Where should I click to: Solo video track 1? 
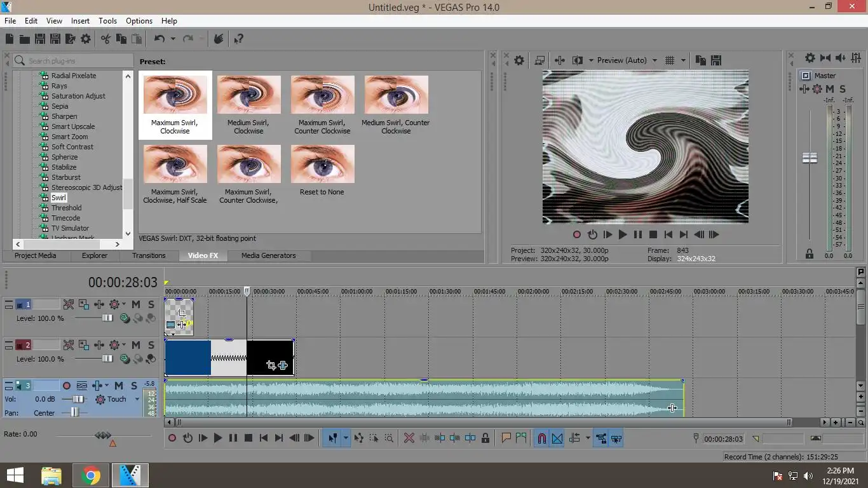pos(151,305)
